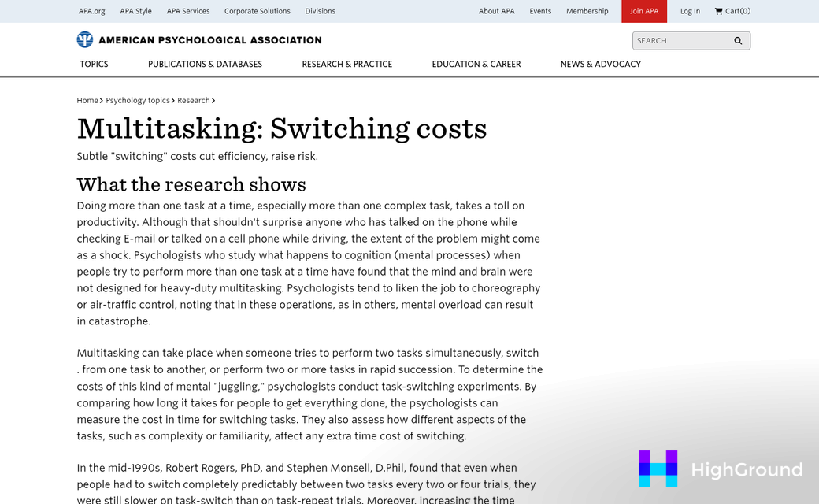This screenshot has height=504, width=819.
Task: Open the shopping Cart(0) link
Action: (732, 11)
